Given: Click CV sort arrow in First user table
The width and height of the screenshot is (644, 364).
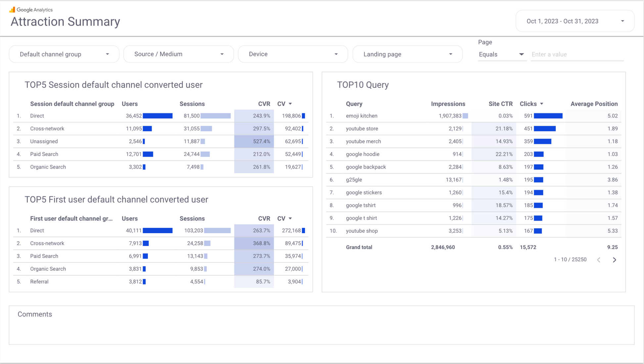Looking at the screenshot, I should [x=290, y=219].
